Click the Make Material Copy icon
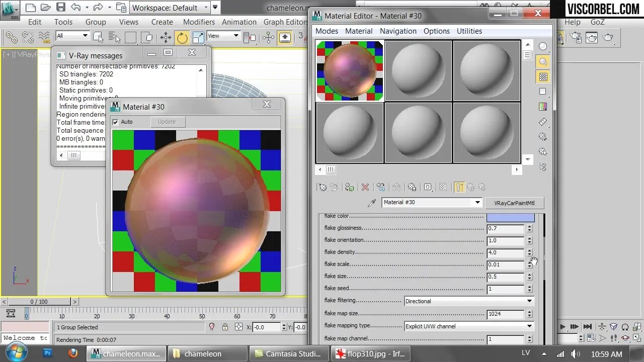Screen dimensions: 644x362 (x=381, y=187)
